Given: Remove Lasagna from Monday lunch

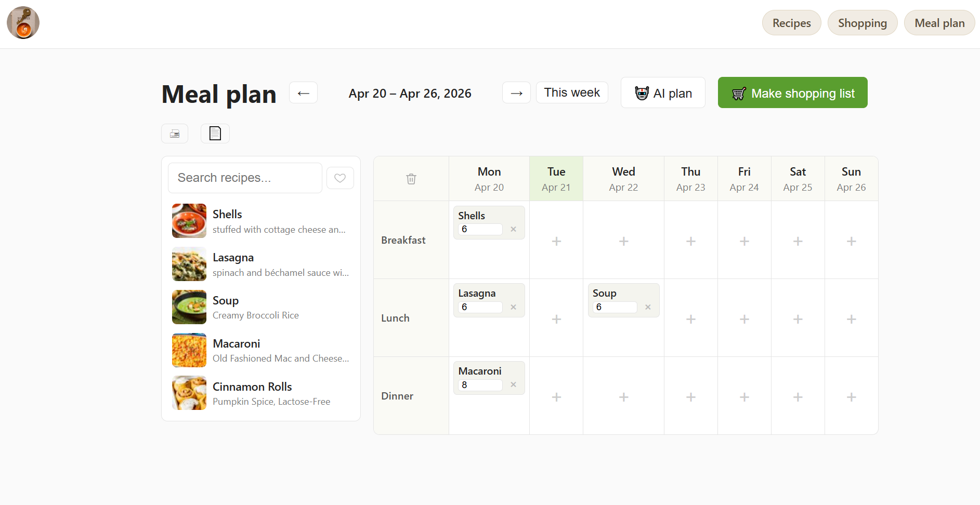Looking at the screenshot, I should pyautogui.click(x=513, y=307).
